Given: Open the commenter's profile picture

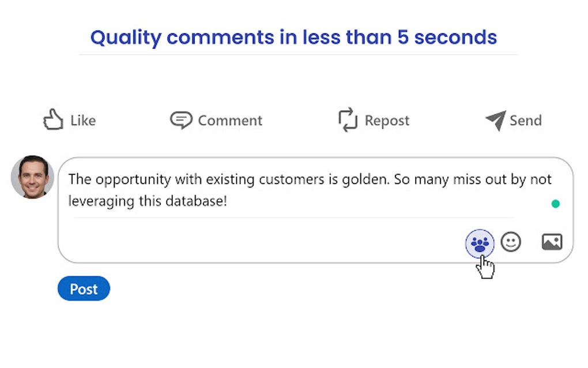Looking at the screenshot, I should coord(32,177).
